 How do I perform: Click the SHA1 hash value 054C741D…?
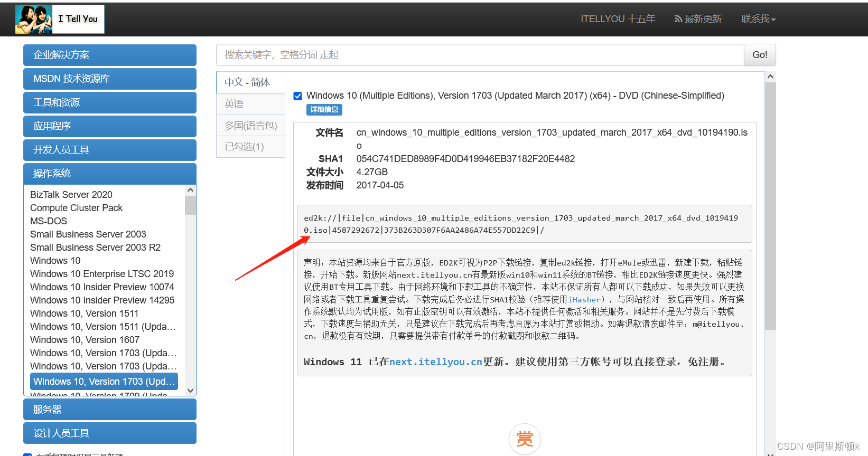pyautogui.click(x=465, y=159)
